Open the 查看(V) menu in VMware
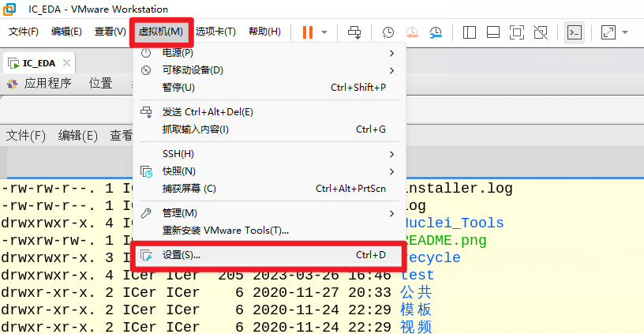This screenshot has height=334, width=644. [110, 32]
